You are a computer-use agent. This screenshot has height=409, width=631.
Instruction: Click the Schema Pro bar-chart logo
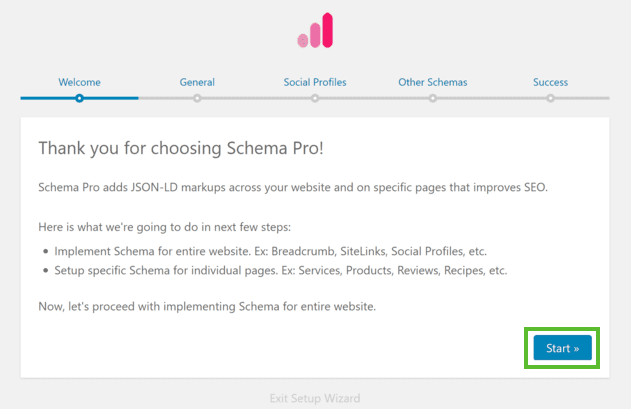[315, 30]
